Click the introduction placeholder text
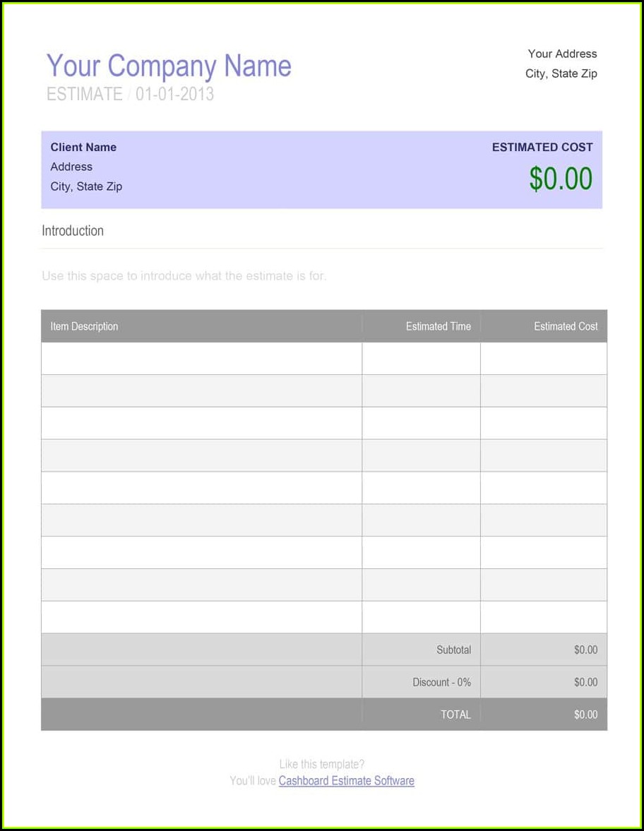 [184, 276]
